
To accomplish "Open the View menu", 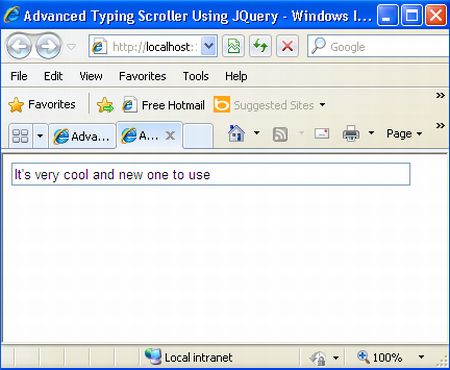I will (91, 76).
